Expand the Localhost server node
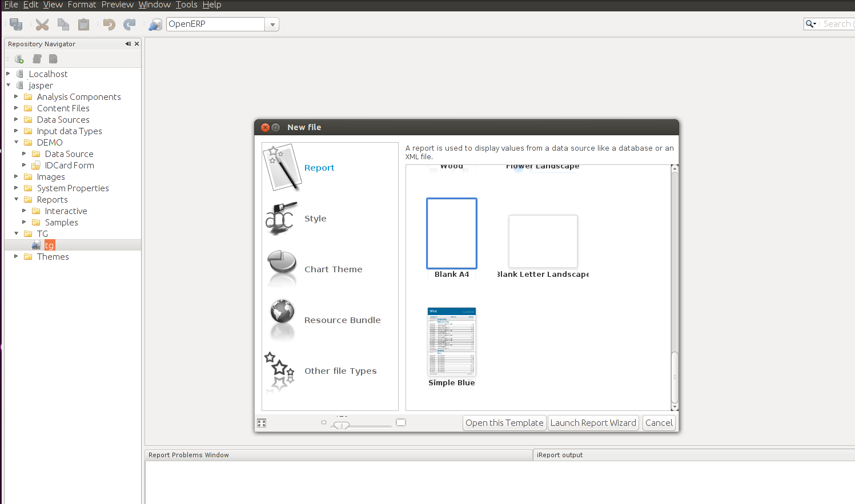This screenshot has height=504, width=855. (x=8, y=74)
